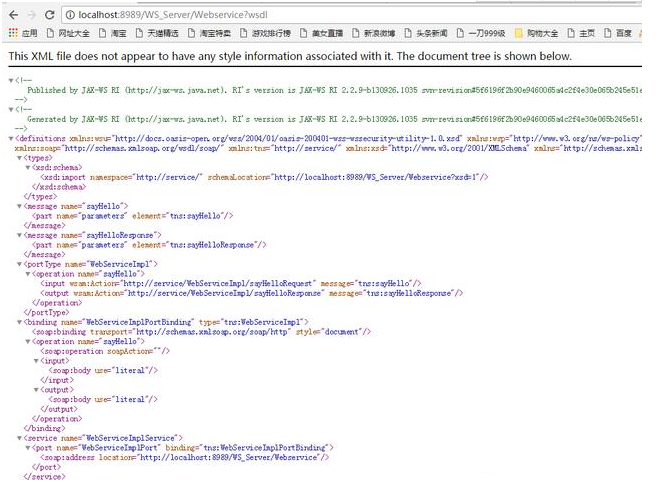Open the 主页 bookmark

tap(581, 33)
